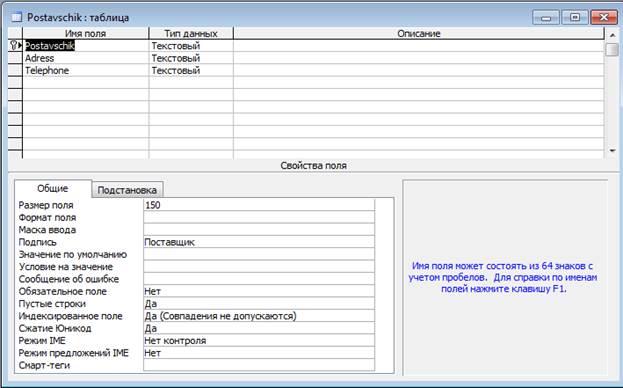
Task: Click the Размер поля value 150
Action: tap(259, 205)
